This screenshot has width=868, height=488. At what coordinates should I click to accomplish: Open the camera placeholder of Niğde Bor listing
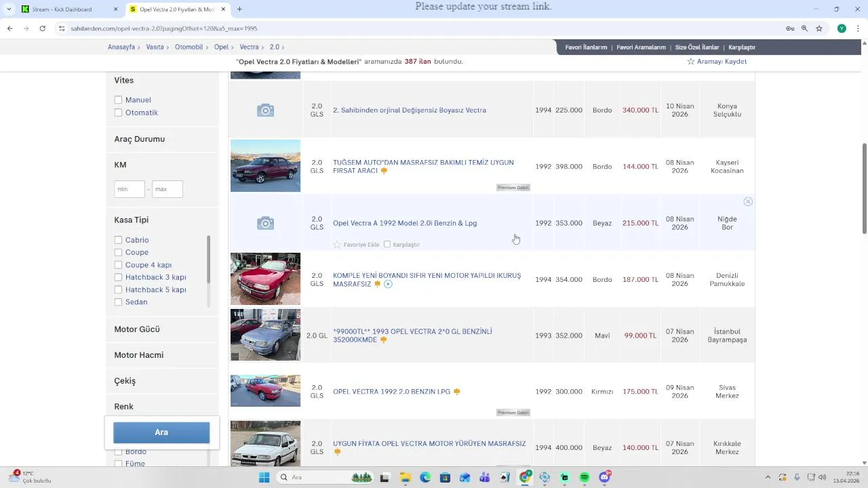[x=265, y=224]
